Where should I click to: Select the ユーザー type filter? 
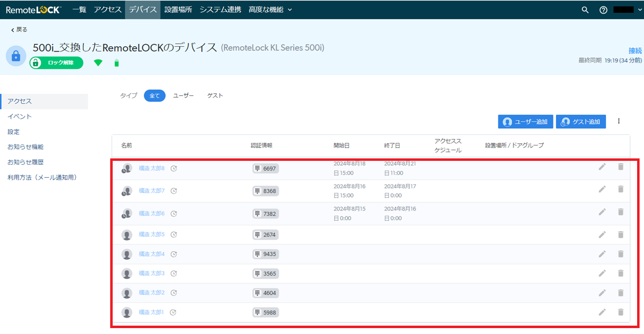point(184,96)
